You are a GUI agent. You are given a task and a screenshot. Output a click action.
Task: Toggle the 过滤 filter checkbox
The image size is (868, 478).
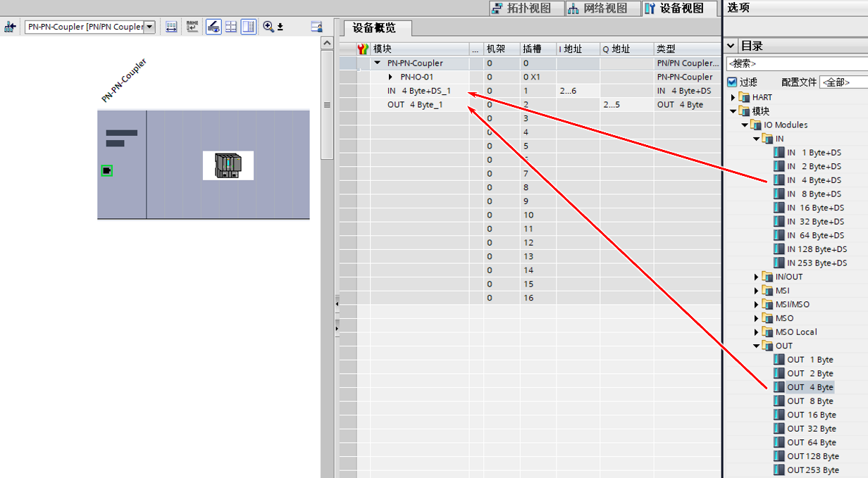click(732, 82)
